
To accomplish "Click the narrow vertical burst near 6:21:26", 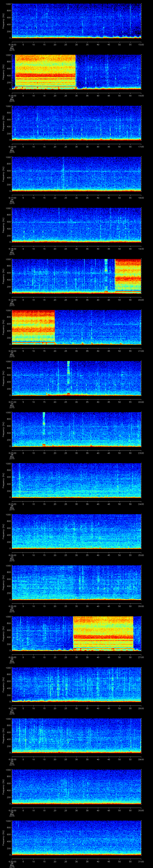I will click(x=68, y=372).
